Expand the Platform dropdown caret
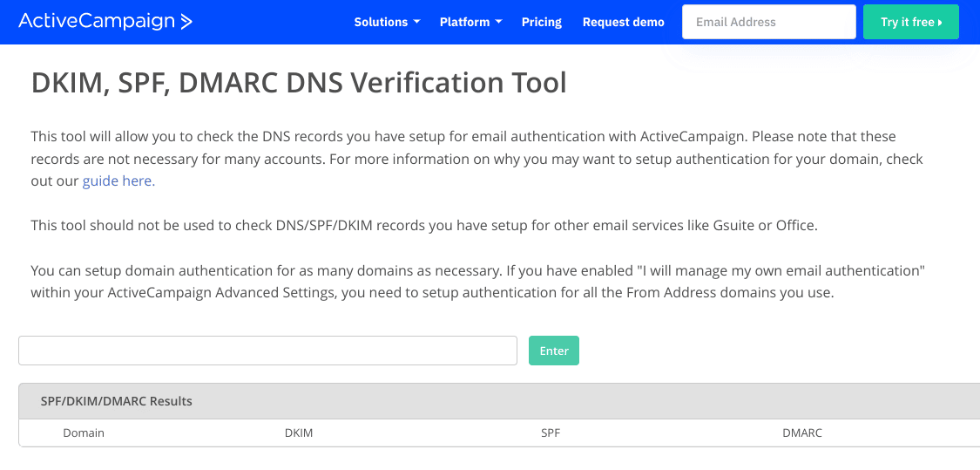980x470 pixels. (x=498, y=22)
